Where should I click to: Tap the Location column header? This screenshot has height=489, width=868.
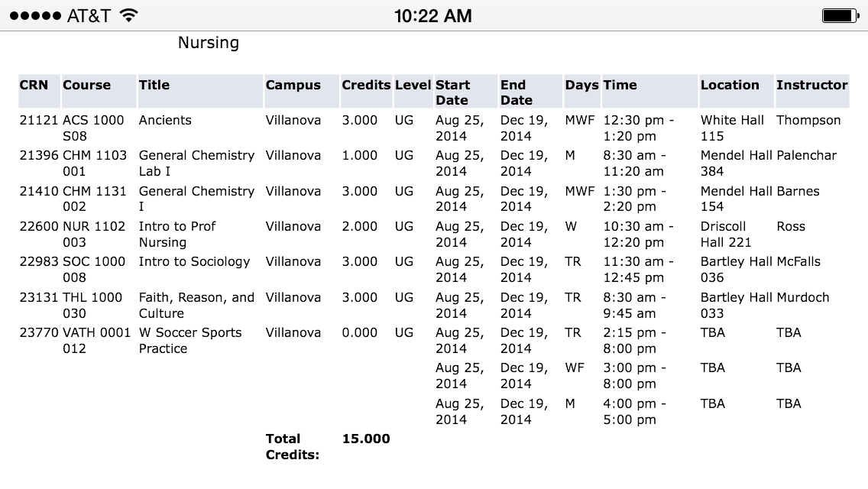730,85
